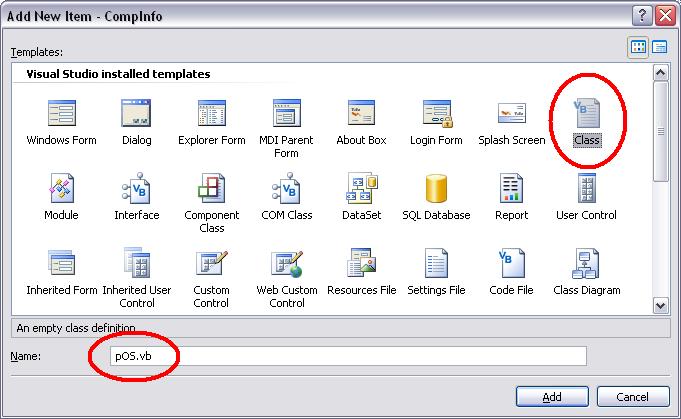Open the dialog Help question-mark button

click(642, 16)
